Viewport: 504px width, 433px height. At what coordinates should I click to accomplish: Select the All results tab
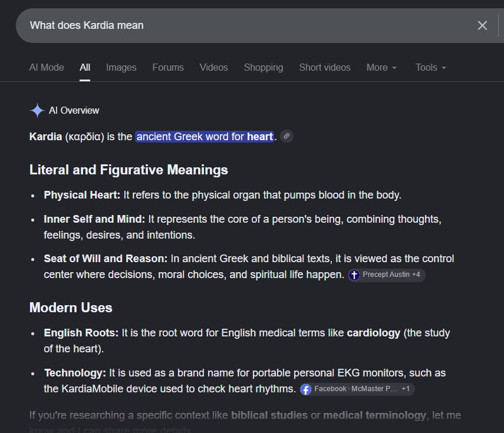click(85, 68)
